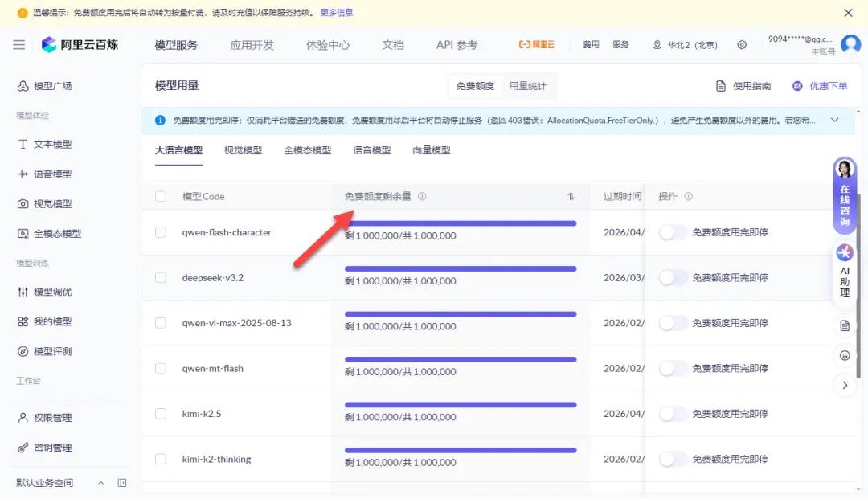The width and height of the screenshot is (868, 499).
Task: Click the smiley feedback icon on right
Action: pyautogui.click(x=845, y=355)
